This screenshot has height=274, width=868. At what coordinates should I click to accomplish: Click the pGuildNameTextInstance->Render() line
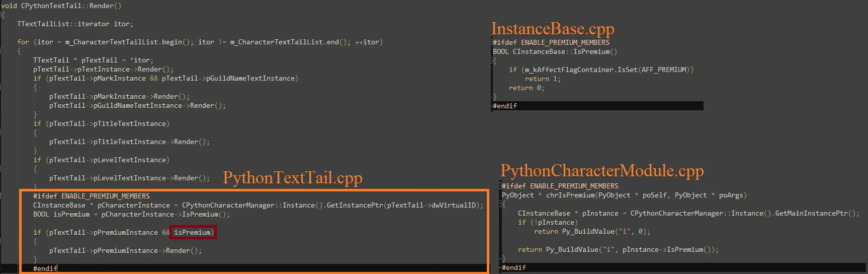pyautogui.click(x=137, y=106)
